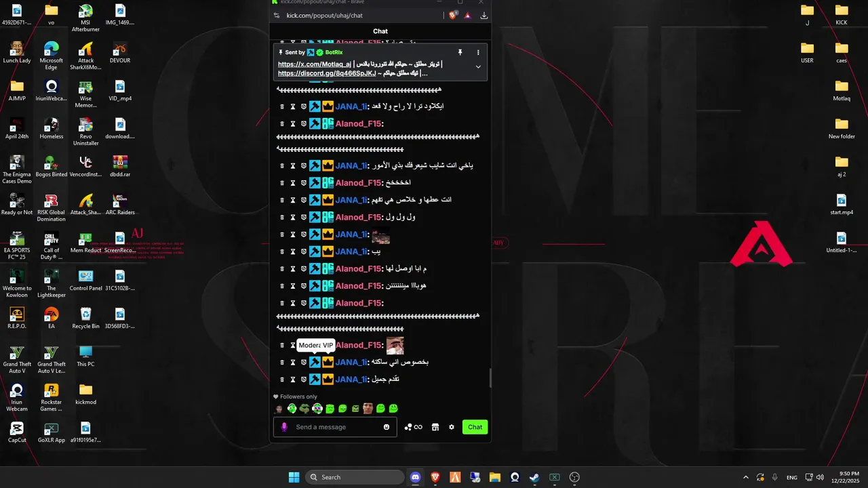
Task: Open Brave downloads icon
Action: pyautogui.click(x=484, y=16)
